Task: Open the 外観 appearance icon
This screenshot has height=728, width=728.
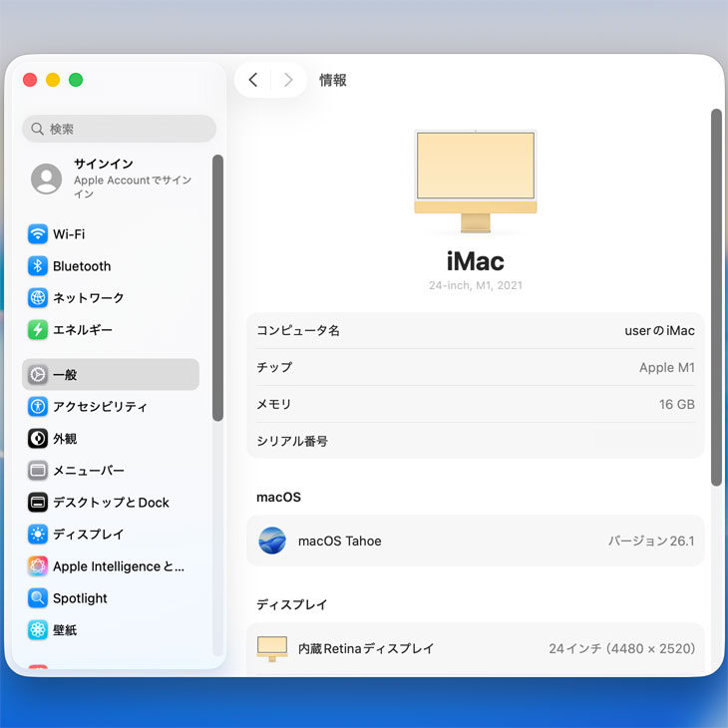Action: coord(38,439)
